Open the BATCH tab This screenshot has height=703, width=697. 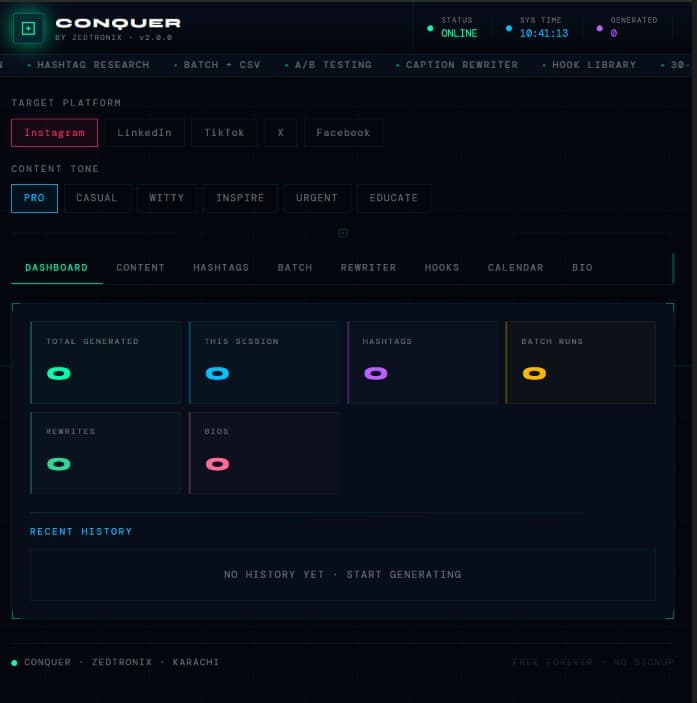pyautogui.click(x=294, y=268)
